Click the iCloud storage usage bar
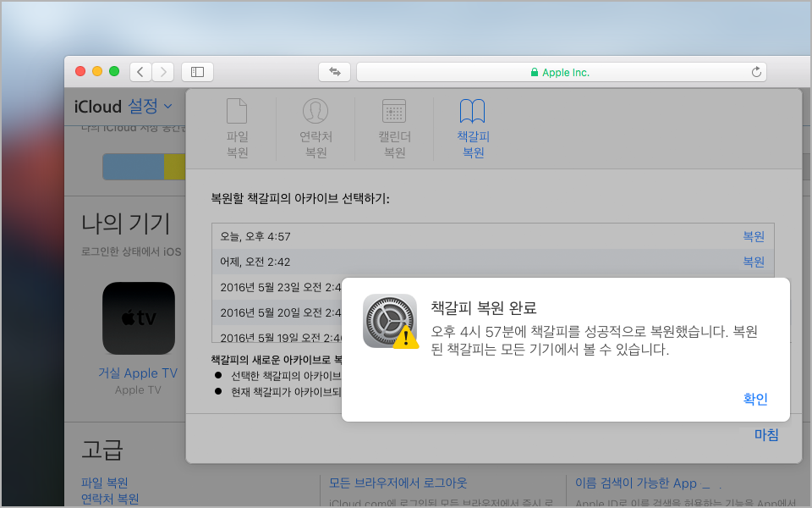Screen dimensions: 812x508 [144, 167]
